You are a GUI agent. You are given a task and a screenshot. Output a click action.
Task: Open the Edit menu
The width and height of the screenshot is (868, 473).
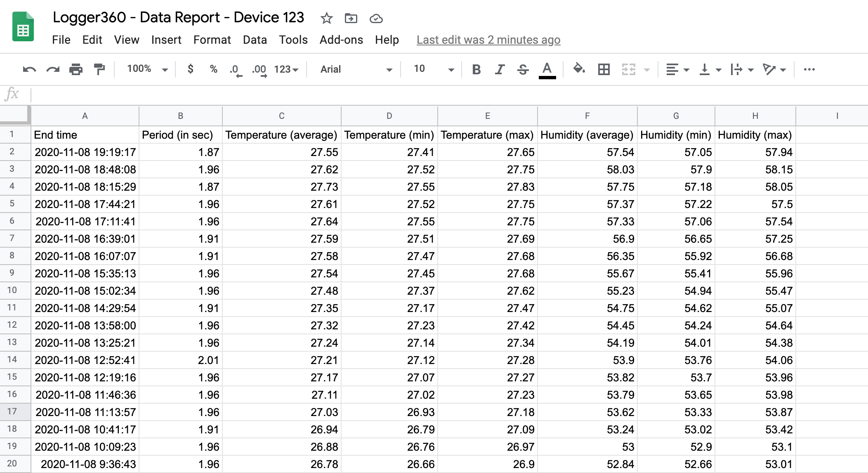point(92,40)
